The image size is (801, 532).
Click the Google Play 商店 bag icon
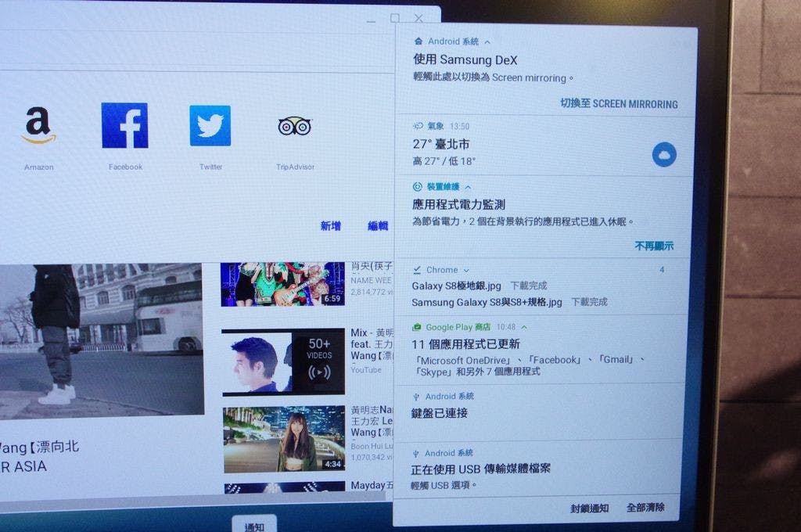pyautogui.click(x=417, y=327)
